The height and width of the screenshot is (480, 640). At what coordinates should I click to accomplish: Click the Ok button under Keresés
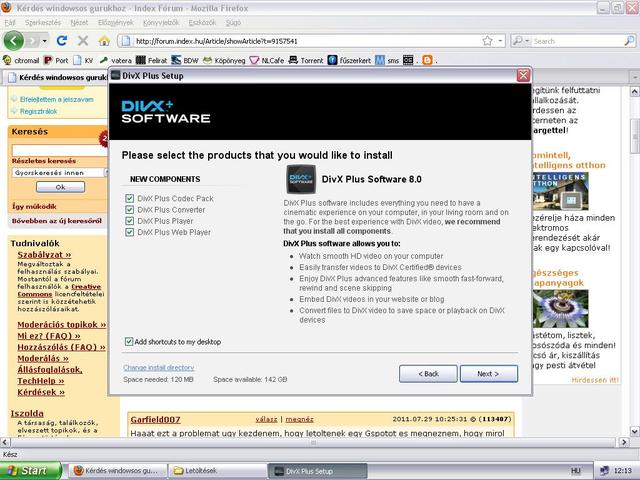60,187
